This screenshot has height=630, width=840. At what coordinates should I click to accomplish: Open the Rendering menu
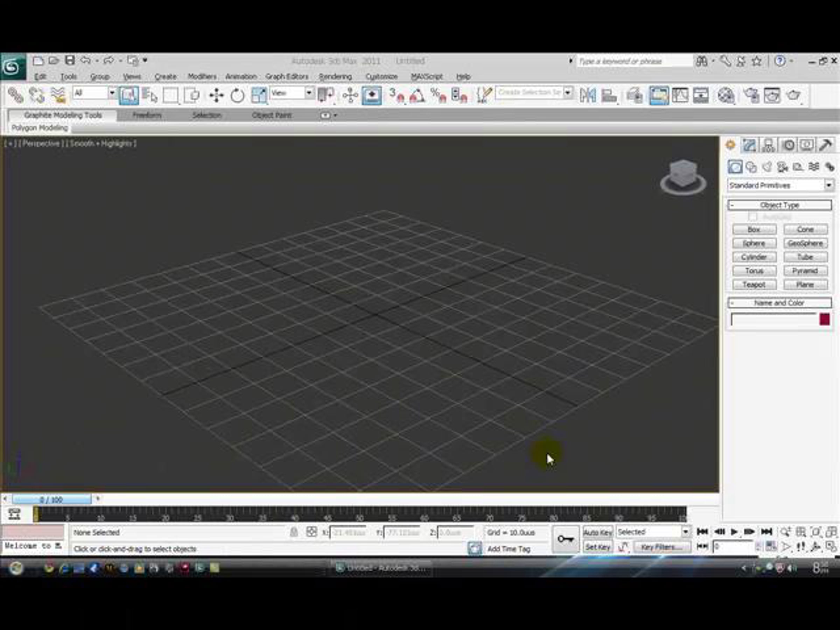[x=335, y=77]
